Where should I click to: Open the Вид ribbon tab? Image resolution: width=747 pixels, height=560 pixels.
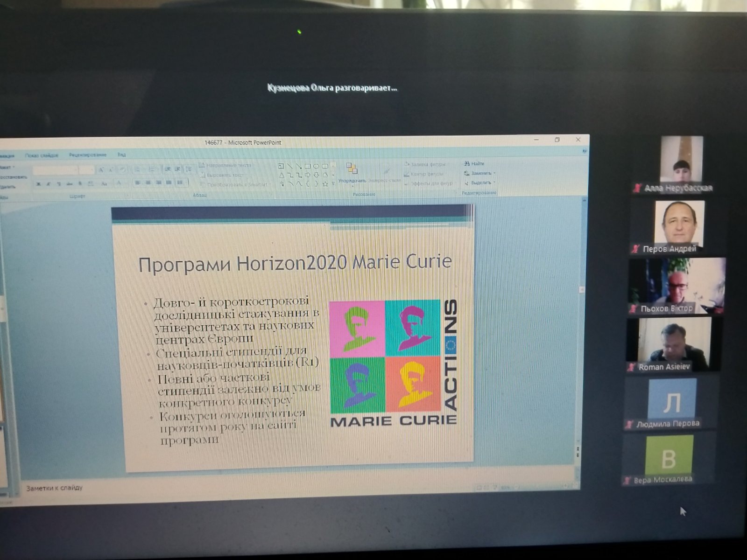[x=121, y=155]
